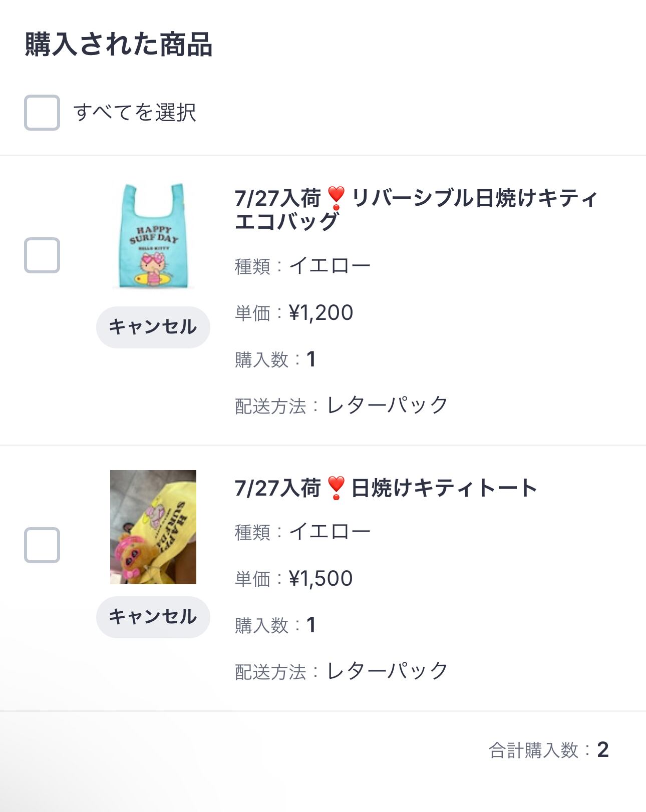Image resolution: width=646 pixels, height=812 pixels.
Task: Tick the checkbox for リバーシブル日焼けキティエコバッグ
Action: [x=42, y=255]
